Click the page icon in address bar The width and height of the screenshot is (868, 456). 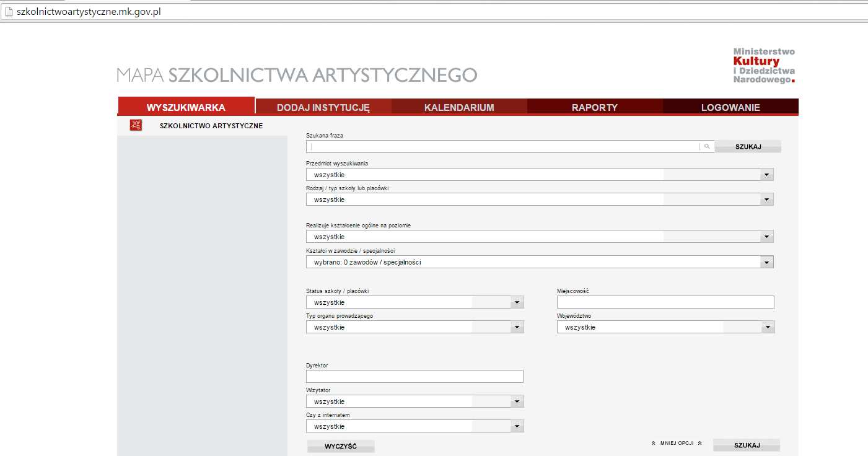click(x=8, y=12)
